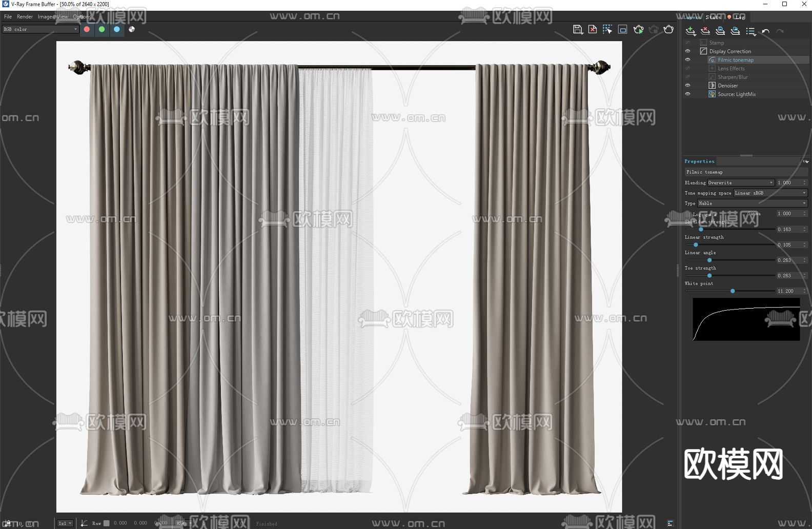Show the green channel

[101, 29]
